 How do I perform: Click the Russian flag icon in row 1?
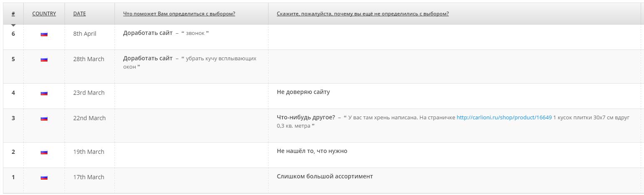click(x=44, y=178)
